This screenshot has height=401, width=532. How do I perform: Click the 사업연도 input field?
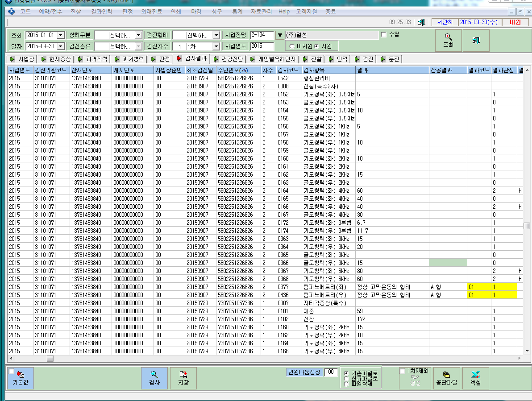coord(262,46)
